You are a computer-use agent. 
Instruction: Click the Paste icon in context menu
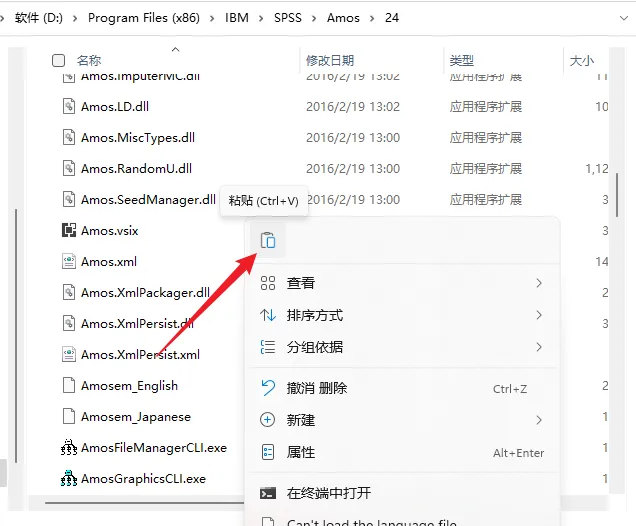268,240
